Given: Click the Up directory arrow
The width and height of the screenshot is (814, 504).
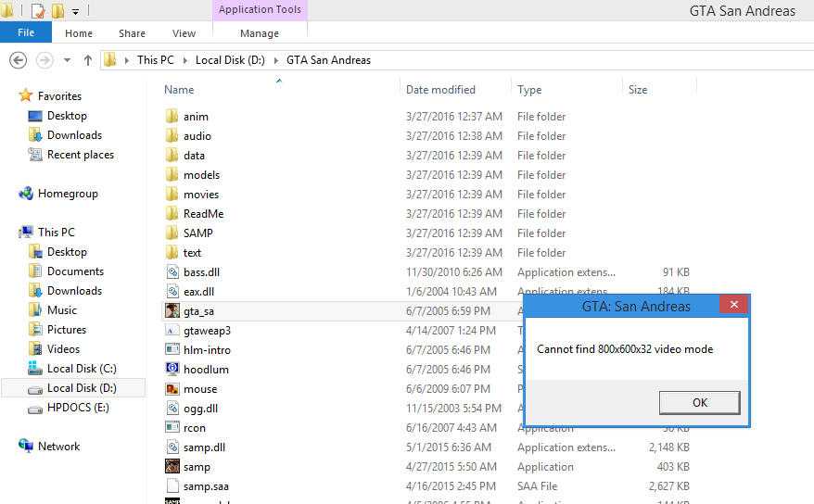Looking at the screenshot, I should coord(88,60).
